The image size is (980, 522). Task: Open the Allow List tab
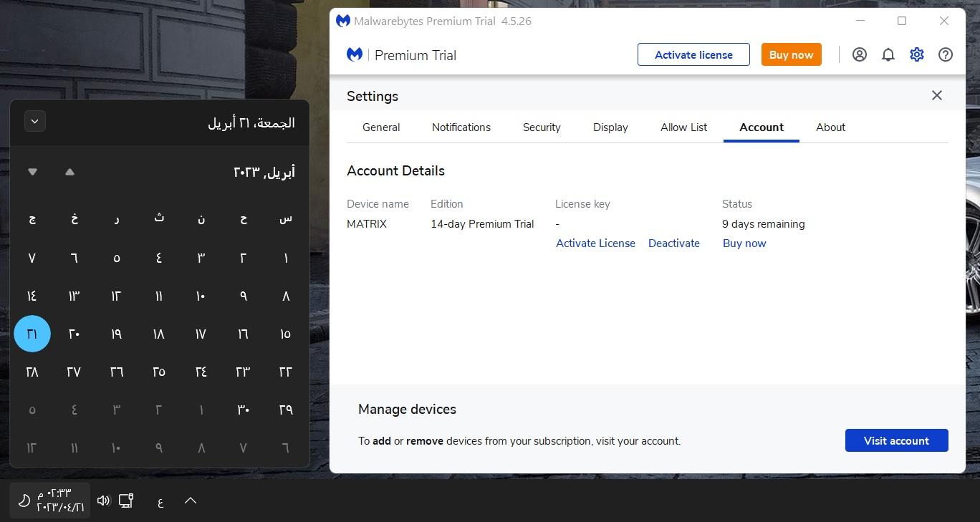[683, 127]
